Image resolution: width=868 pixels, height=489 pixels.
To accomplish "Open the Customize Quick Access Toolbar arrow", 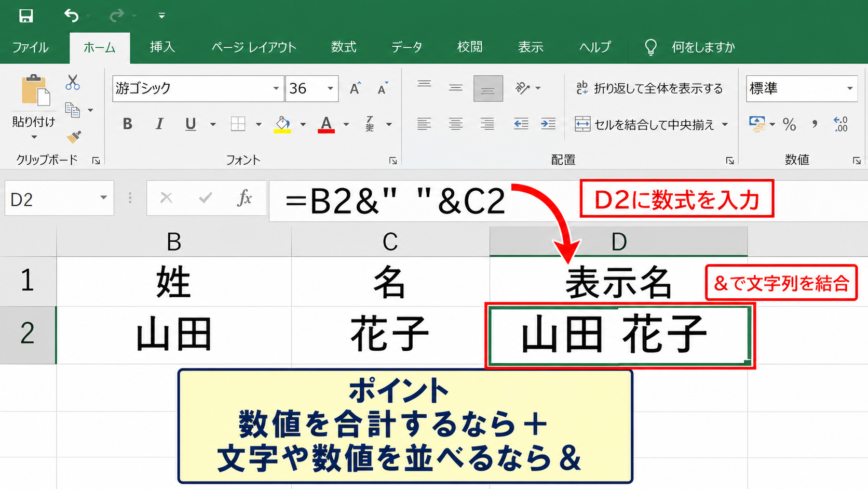I will tap(161, 16).
